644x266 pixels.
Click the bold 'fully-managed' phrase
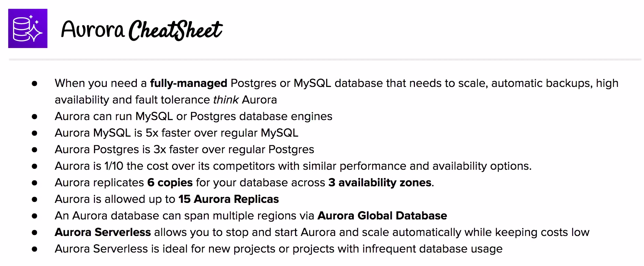pos(189,83)
